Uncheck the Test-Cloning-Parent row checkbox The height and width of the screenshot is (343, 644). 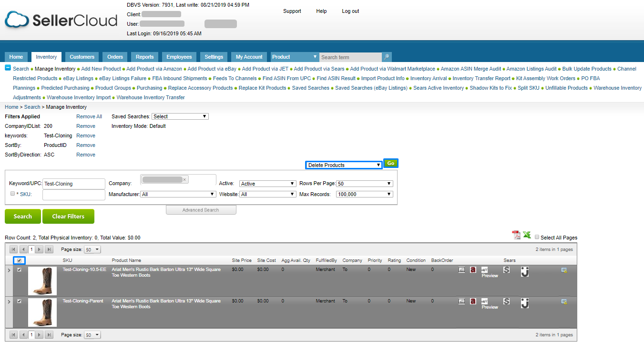point(19,301)
